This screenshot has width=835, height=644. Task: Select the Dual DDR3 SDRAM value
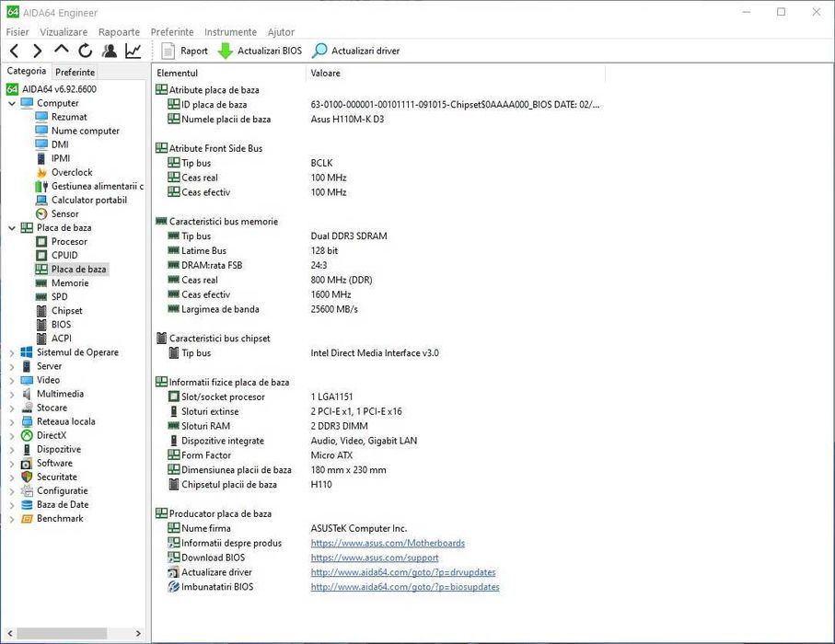coord(349,236)
